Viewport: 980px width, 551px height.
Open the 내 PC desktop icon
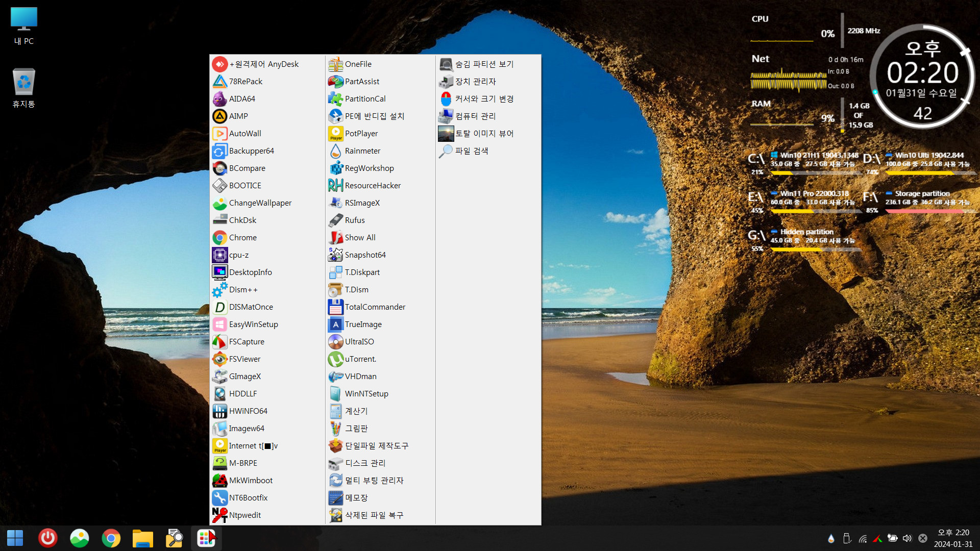(24, 26)
